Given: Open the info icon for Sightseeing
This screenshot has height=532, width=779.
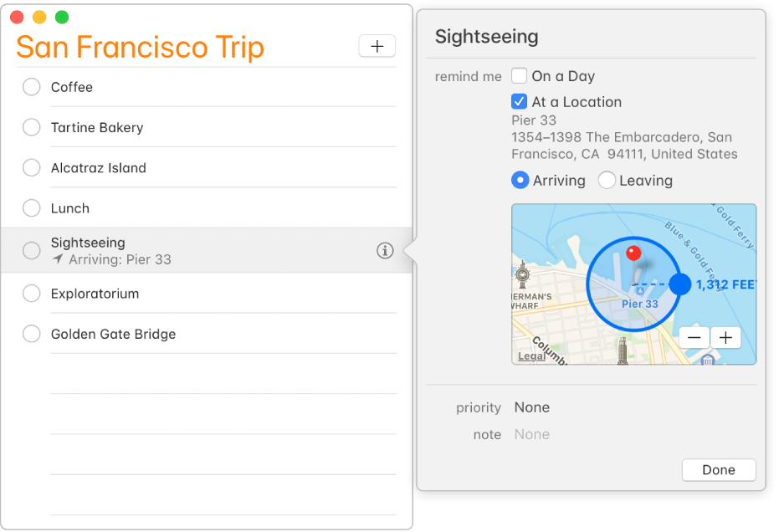Looking at the screenshot, I should pyautogui.click(x=385, y=250).
